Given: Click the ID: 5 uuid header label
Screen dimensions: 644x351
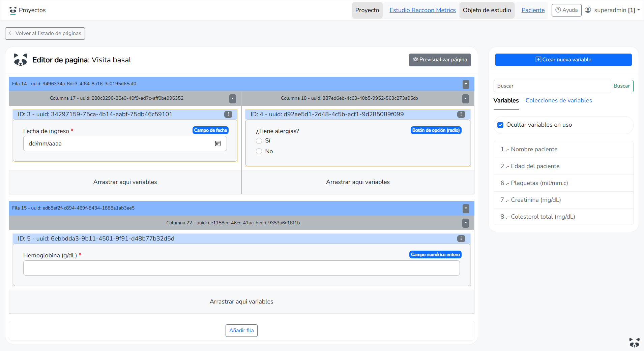Looking at the screenshot, I should (x=96, y=238).
